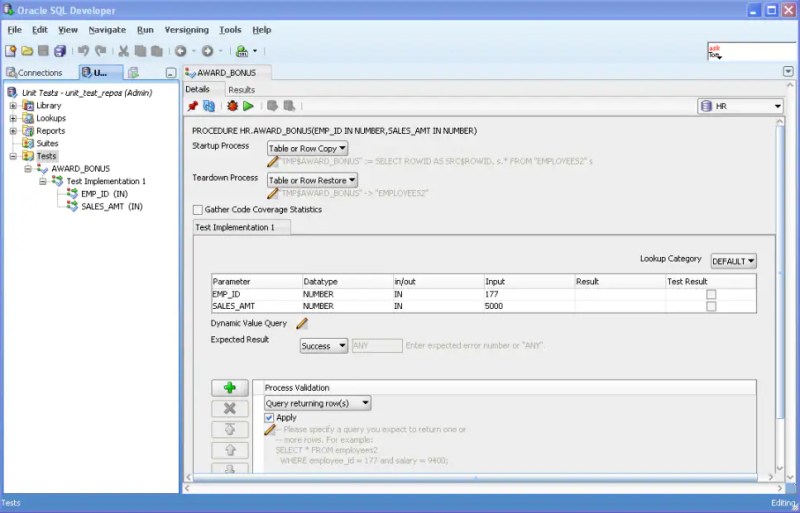800x513 pixels.
Task: Open the Teardown Process Table or Row Restore dropdown
Action: [x=312, y=180]
